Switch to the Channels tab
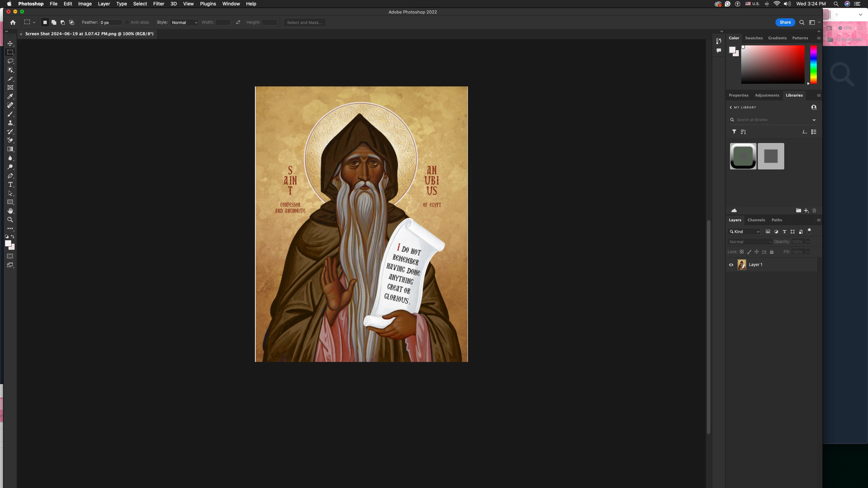 point(756,220)
